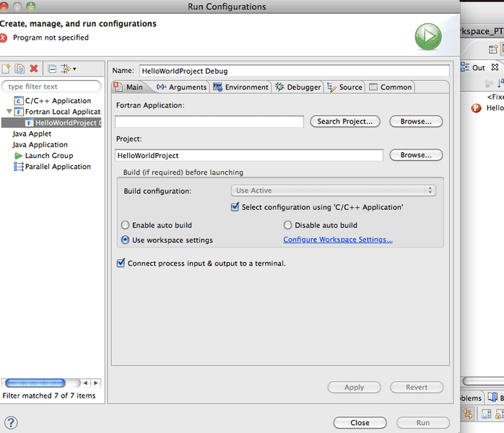Switch to the Arguments tab

click(181, 87)
